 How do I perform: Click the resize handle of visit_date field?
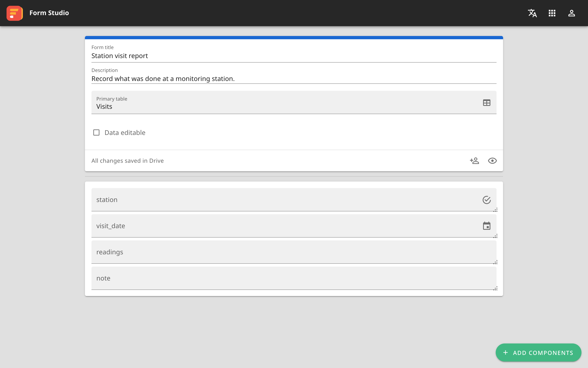pos(496,236)
